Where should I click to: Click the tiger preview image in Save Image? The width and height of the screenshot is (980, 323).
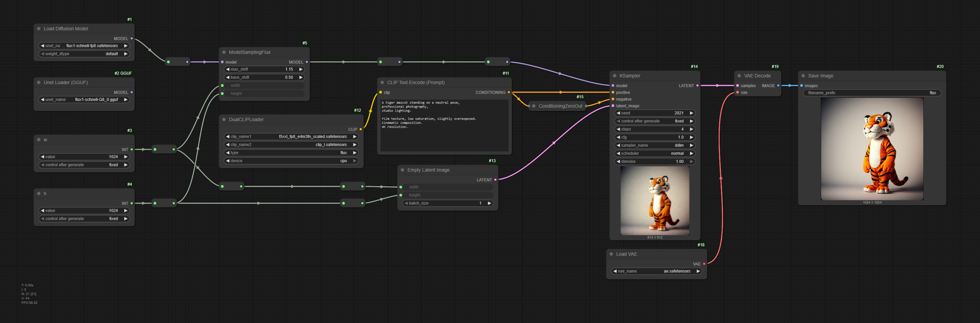tap(872, 149)
